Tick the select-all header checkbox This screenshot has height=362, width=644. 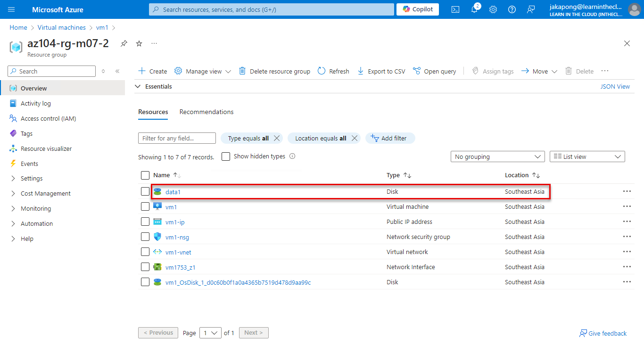(x=145, y=175)
